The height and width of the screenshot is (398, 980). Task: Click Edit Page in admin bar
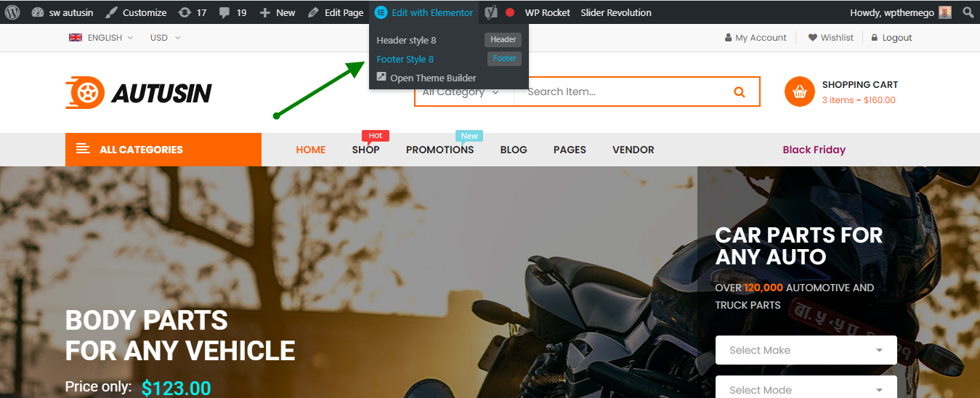click(336, 12)
